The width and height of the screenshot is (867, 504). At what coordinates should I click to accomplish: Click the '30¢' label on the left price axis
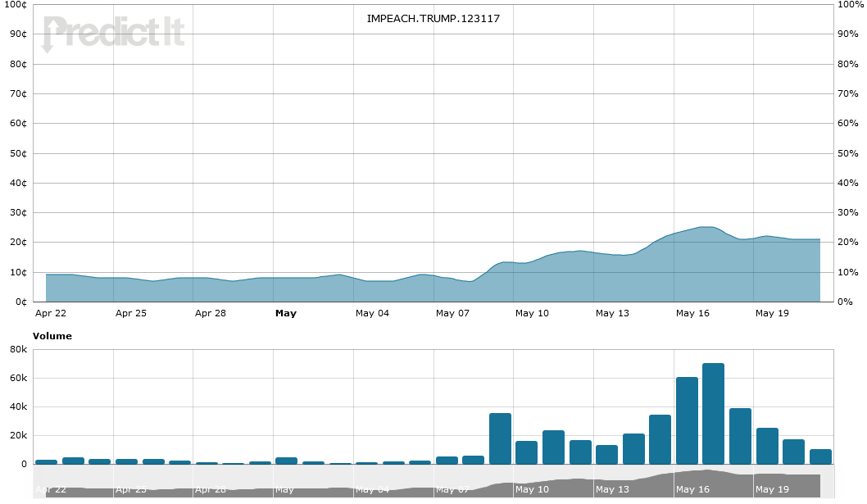pyautogui.click(x=18, y=212)
